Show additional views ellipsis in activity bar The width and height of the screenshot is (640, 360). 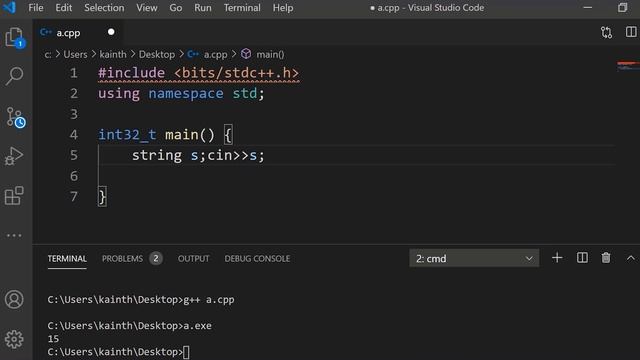(14, 236)
